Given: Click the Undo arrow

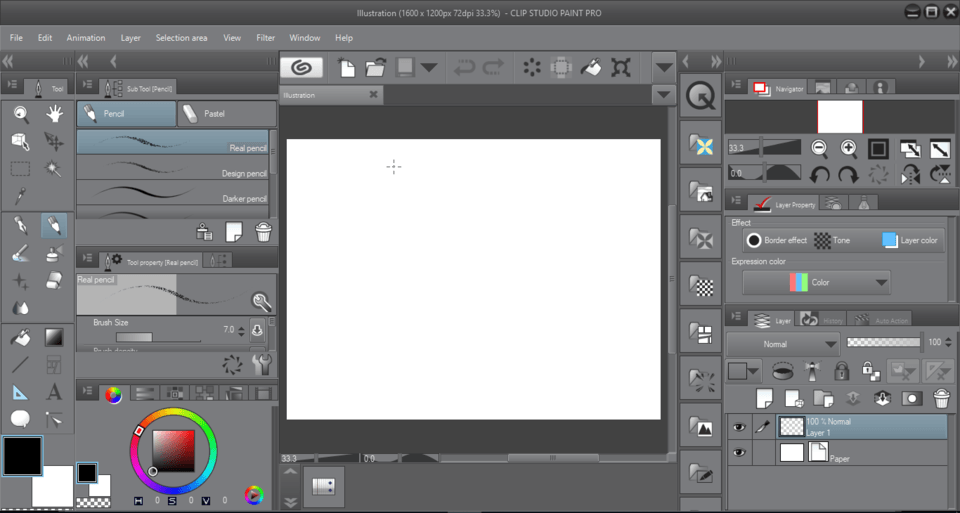Looking at the screenshot, I should pos(464,67).
